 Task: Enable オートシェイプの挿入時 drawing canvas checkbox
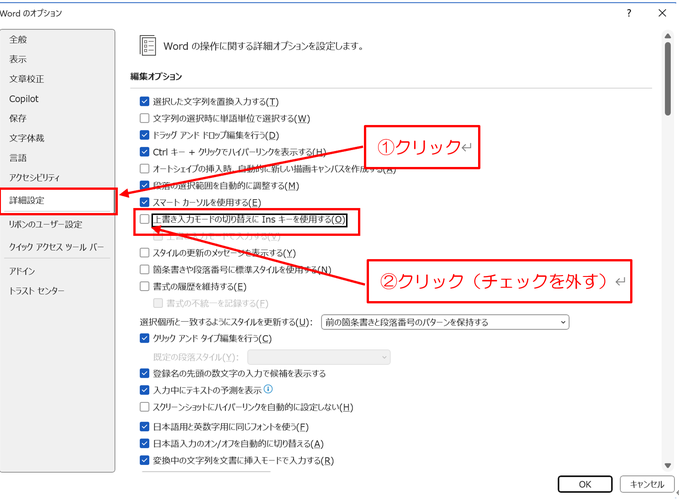pyautogui.click(x=145, y=168)
